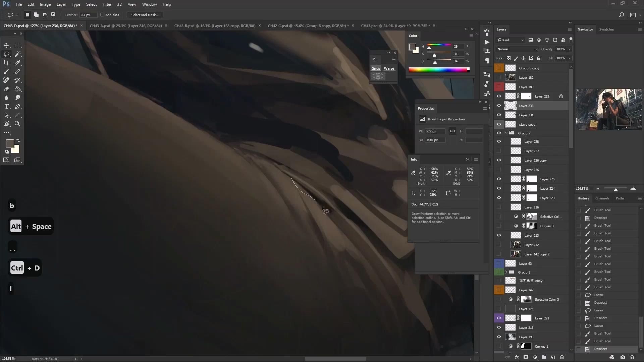Delete the selected layer
The image size is (644, 362).
click(x=562, y=357)
